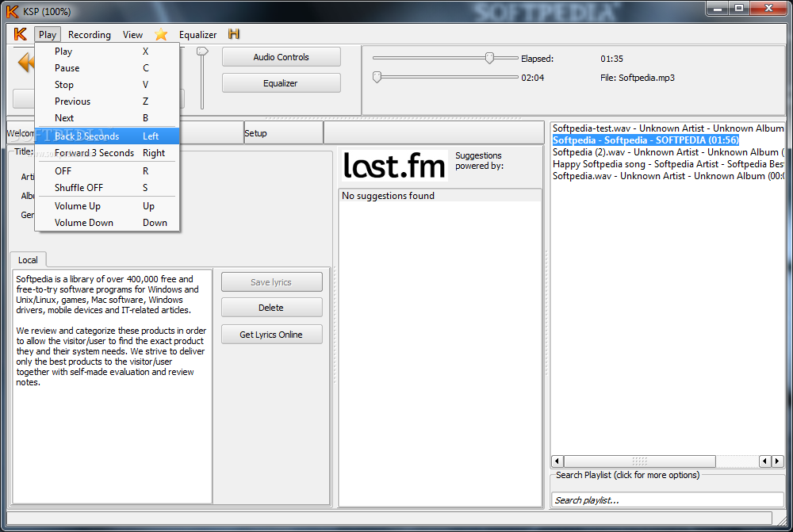Open the Recording menu
The height and width of the screenshot is (532, 793).
click(x=89, y=34)
